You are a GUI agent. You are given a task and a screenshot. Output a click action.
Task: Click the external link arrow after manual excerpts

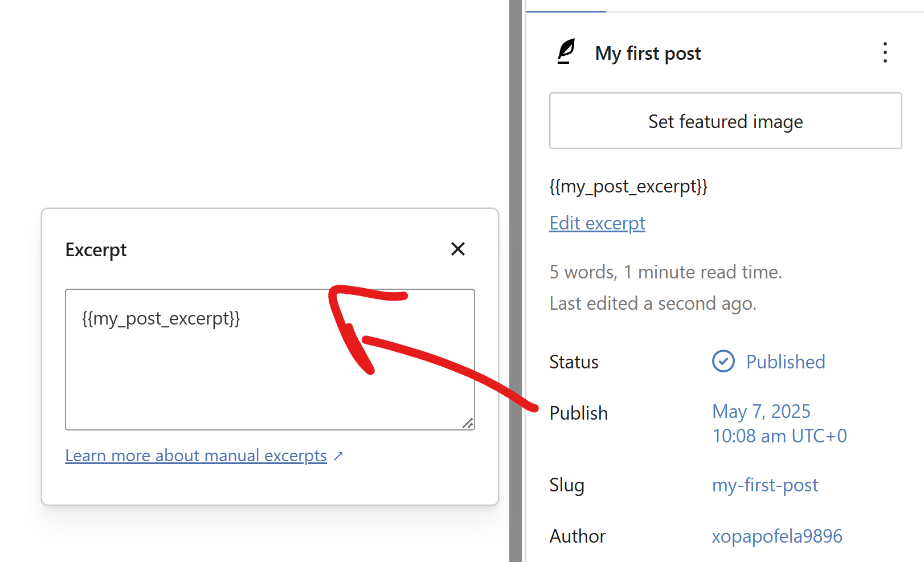click(338, 456)
